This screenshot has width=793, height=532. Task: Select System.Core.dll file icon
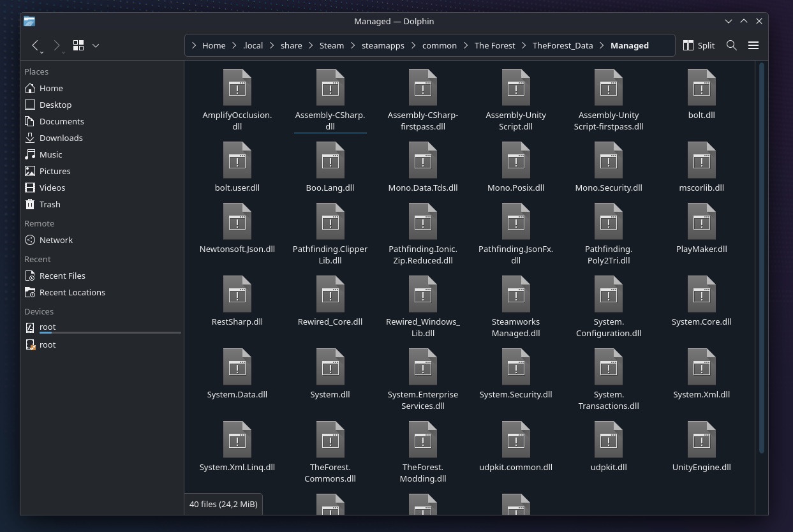pos(702,294)
